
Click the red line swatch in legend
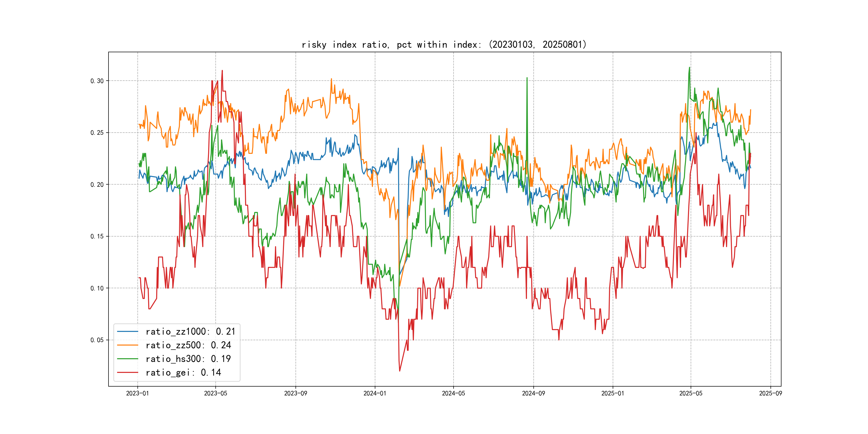127,372
